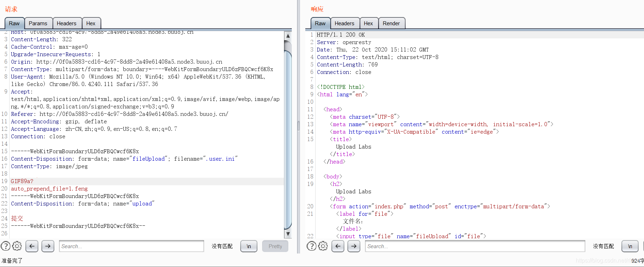Click the 'GIF89a?' line in the request
644x267 pixels.
point(22,181)
